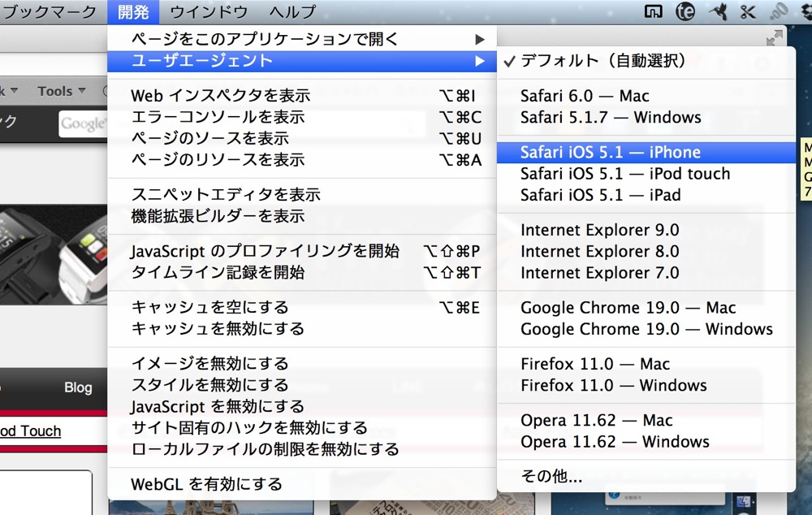
Task: Select キャッシュを空にする
Action: pyautogui.click(x=302, y=307)
